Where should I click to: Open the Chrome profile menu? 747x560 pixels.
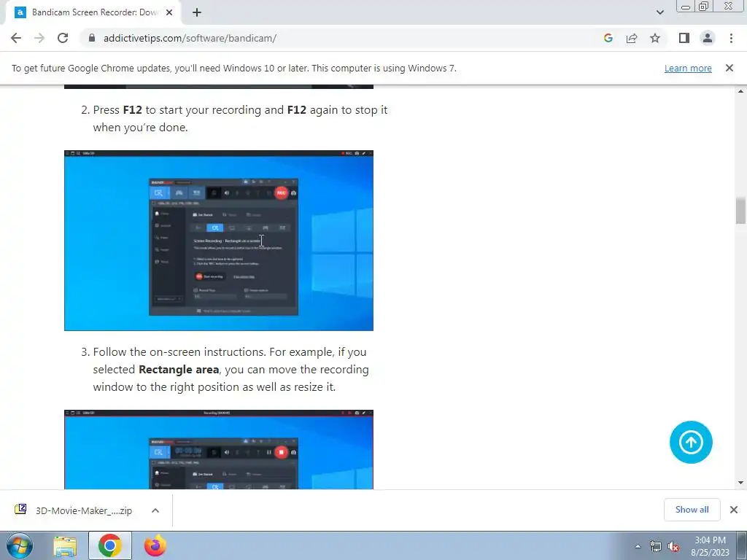[708, 38]
